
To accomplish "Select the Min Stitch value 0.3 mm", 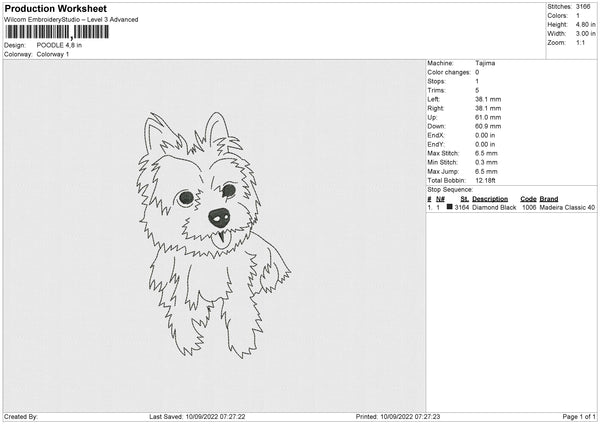I will tap(486, 162).
